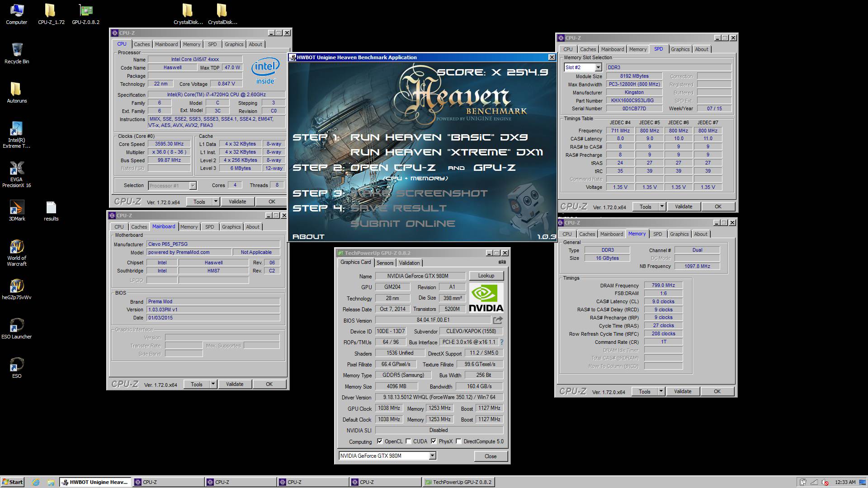Click Validate in the CPU window

point(237,202)
